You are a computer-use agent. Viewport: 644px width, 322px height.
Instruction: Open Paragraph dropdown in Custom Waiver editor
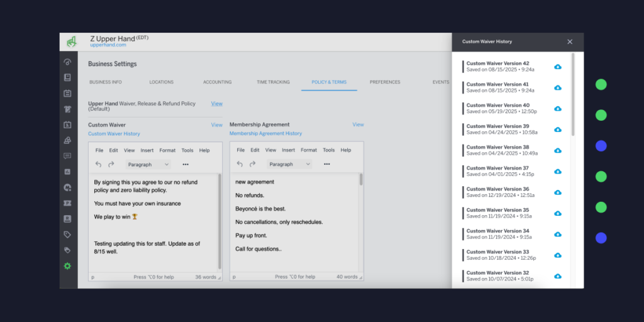[148, 164]
